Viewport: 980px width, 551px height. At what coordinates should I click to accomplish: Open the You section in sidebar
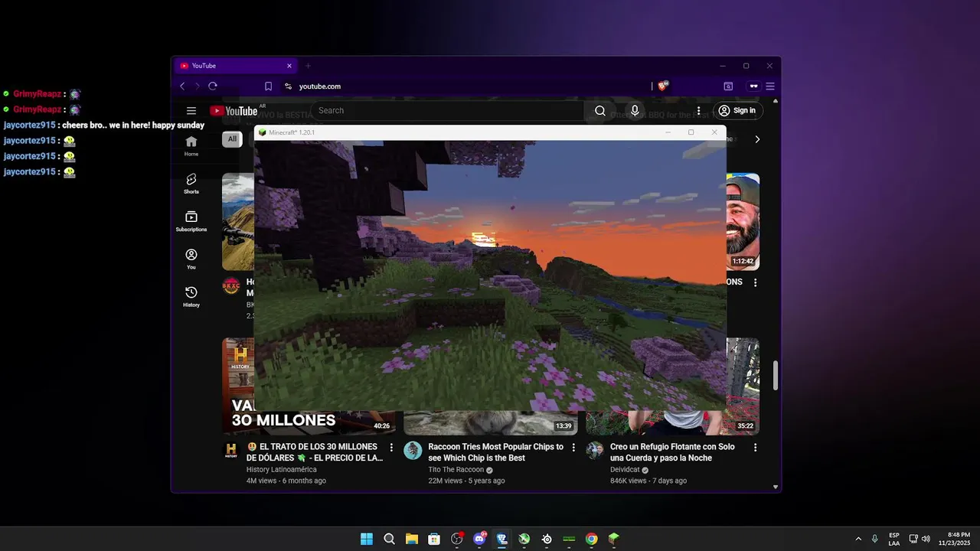click(191, 259)
